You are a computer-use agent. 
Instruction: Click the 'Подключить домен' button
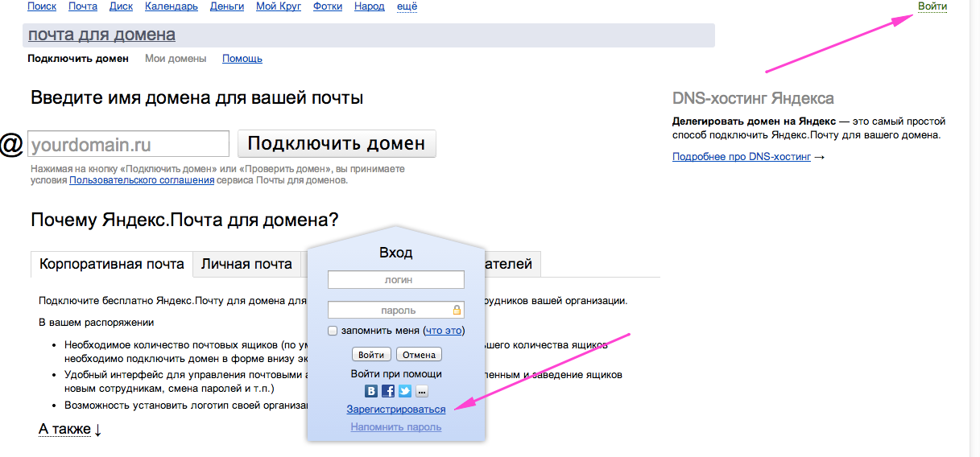pyautogui.click(x=337, y=143)
